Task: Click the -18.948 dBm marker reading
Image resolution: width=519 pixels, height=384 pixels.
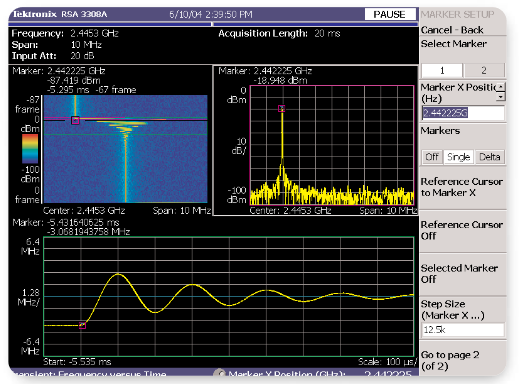Action: coord(281,80)
